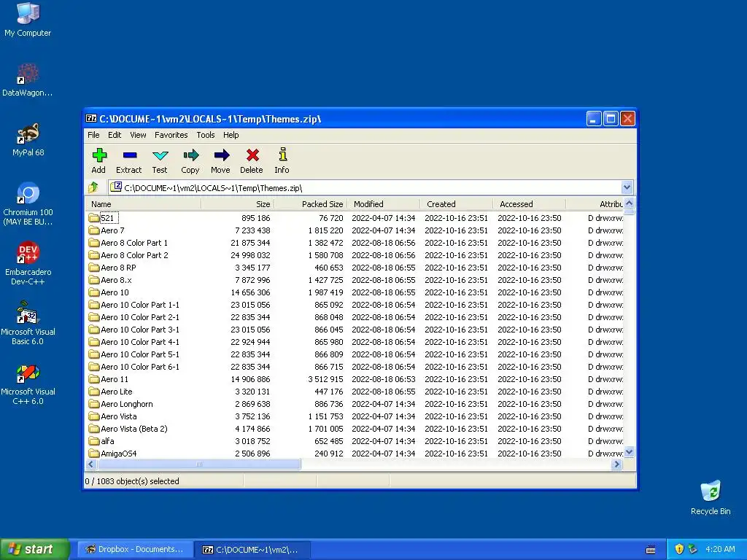Viewport: 747px width, 560px height.
Task: Click the Aero 7 folder icon
Action: pyautogui.click(x=94, y=230)
